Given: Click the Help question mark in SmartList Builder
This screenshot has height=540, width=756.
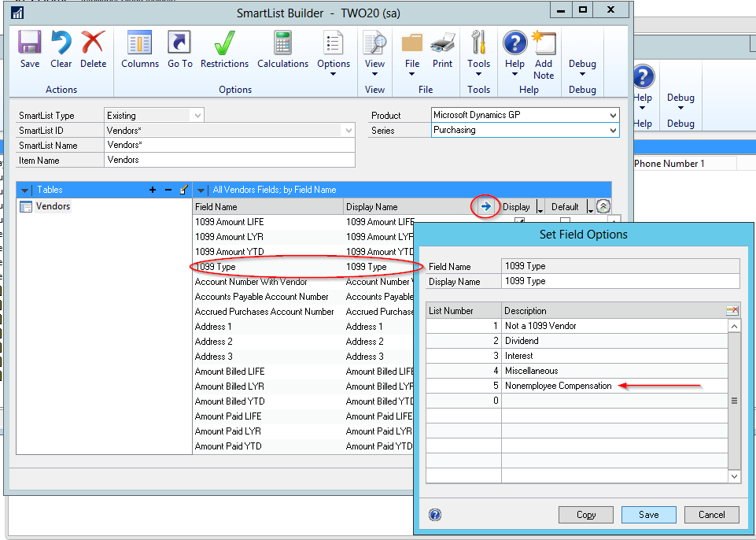Looking at the screenshot, I should 514,43.
